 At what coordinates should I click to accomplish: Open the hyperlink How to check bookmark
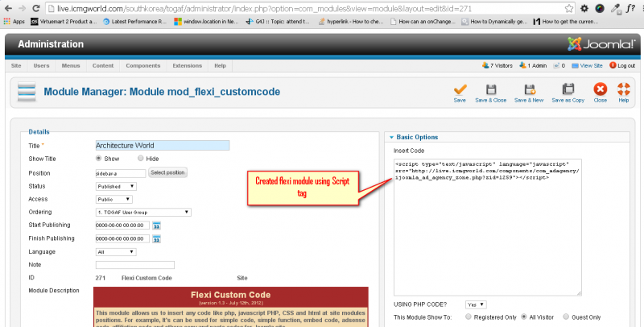(x=351, y=22)
